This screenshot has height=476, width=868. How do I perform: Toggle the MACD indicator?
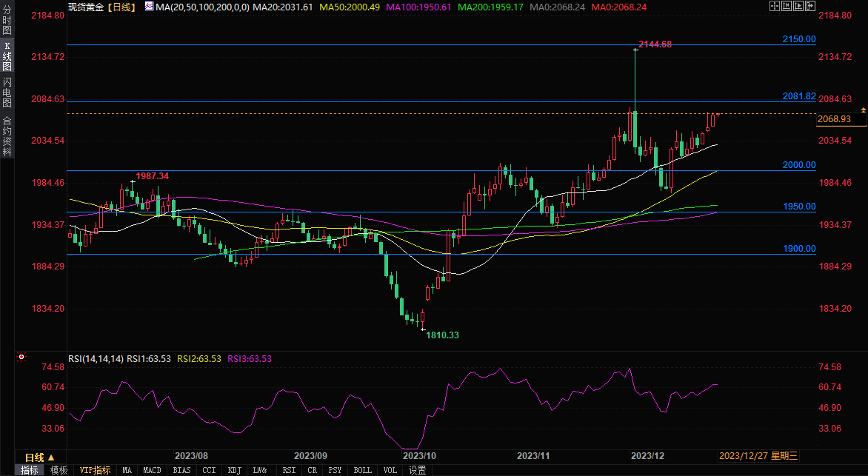click(x=152, y=470)
